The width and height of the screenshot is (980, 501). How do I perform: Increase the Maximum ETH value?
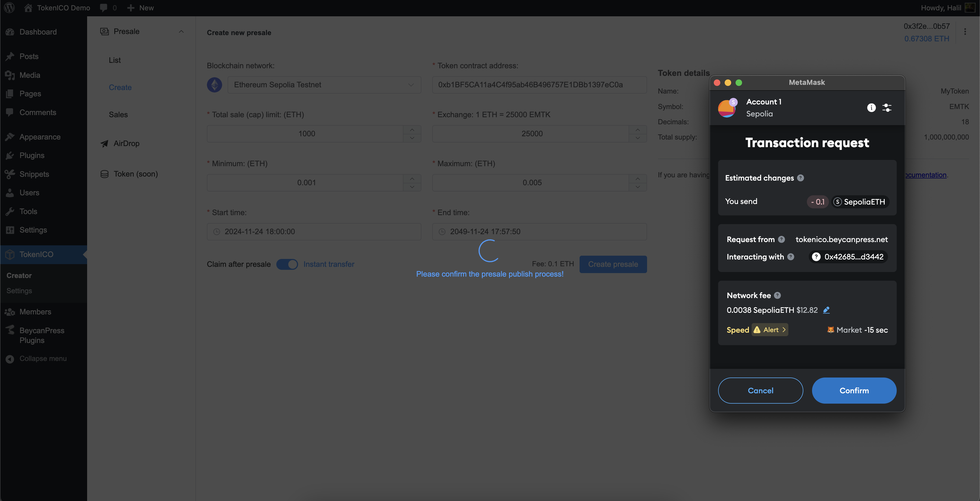[638, 179]
